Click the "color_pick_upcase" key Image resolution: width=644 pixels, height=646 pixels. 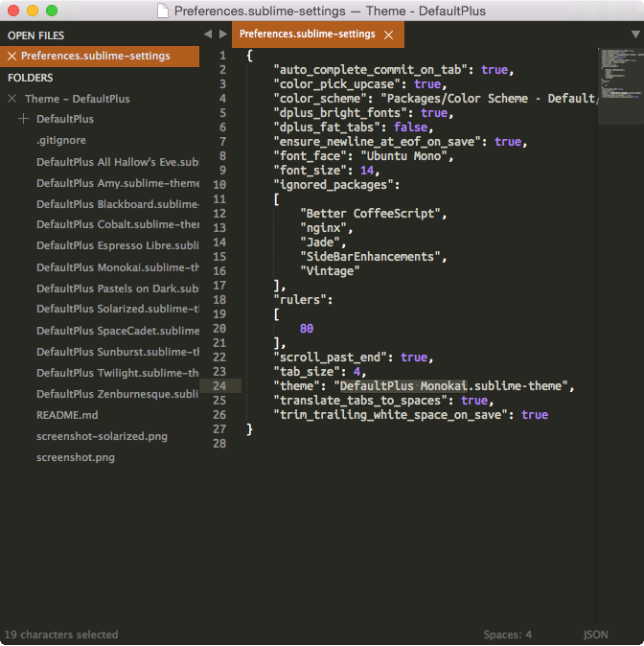(x=336, y=84)
